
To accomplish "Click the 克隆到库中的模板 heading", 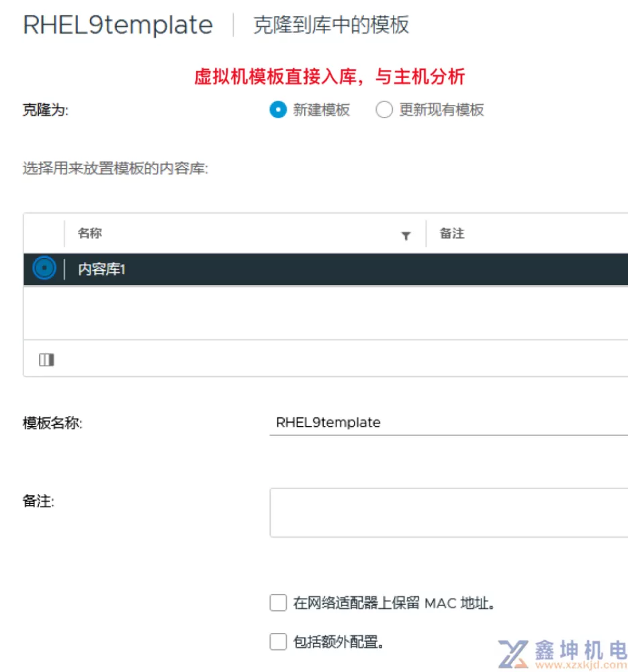I will (x=331, y=25).
